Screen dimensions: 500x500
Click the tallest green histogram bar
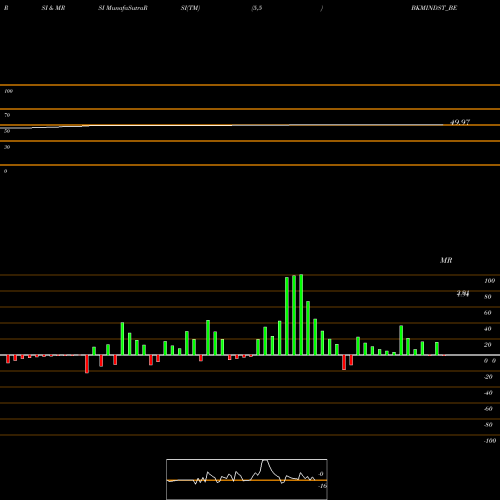coord(301,315)
